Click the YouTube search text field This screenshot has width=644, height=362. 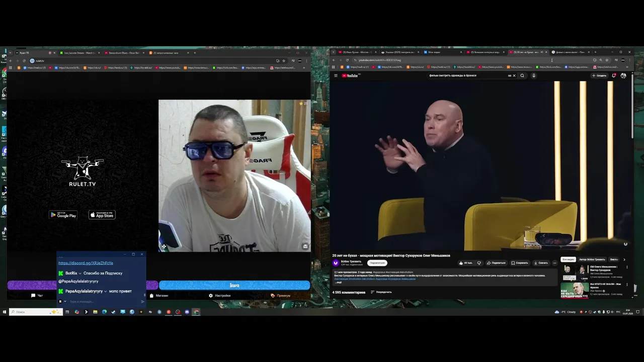[468, 76]
